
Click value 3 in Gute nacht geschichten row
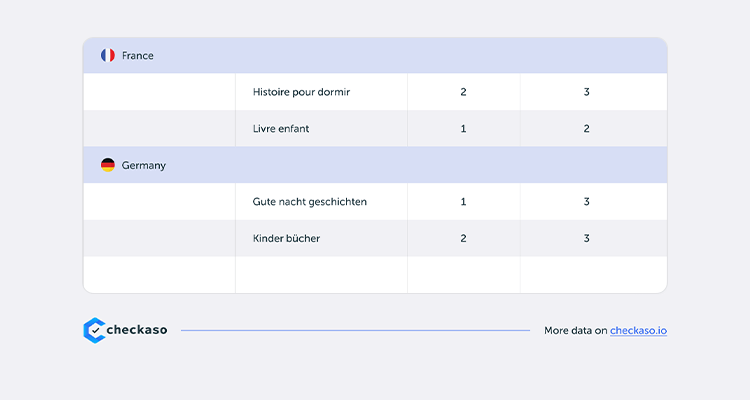pyautogui.click(x=586, y=202)
